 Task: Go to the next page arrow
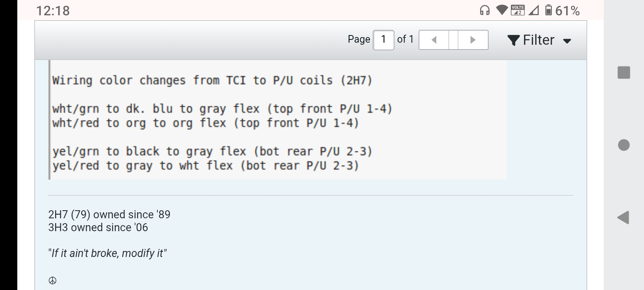click(473, 40)
